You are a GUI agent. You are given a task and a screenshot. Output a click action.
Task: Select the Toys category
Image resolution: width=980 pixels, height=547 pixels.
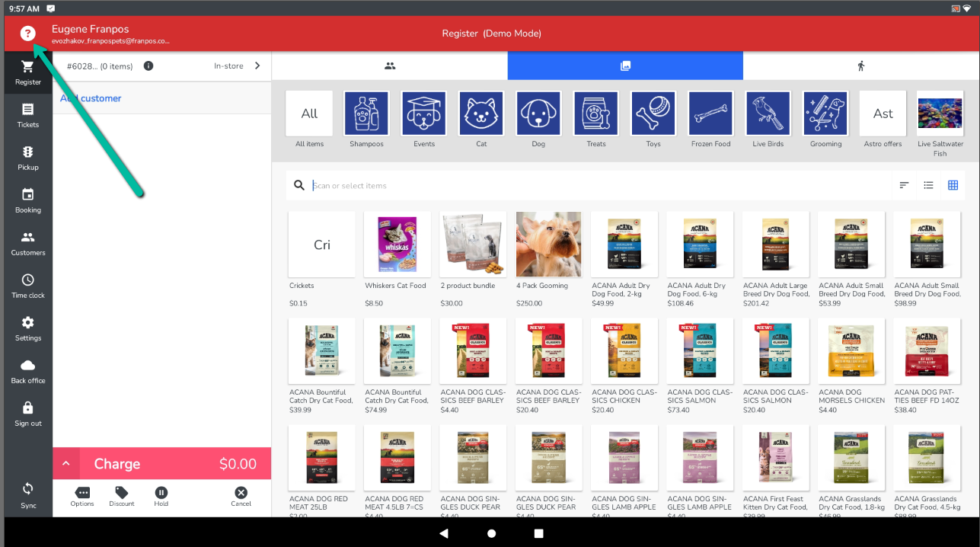pyautogui.click(x=653, y=119)
